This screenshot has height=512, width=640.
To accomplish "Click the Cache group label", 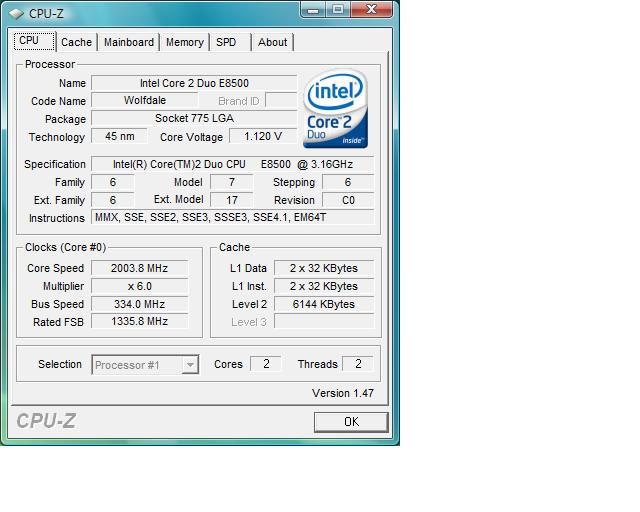I will point(234,247).
